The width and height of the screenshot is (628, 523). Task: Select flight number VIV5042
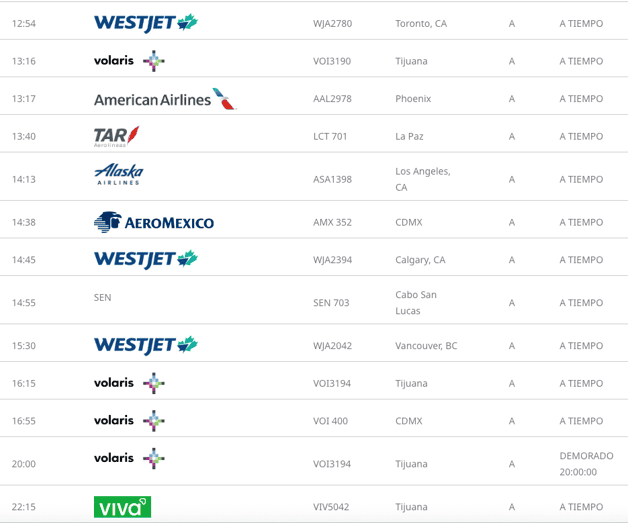point(332,507)
